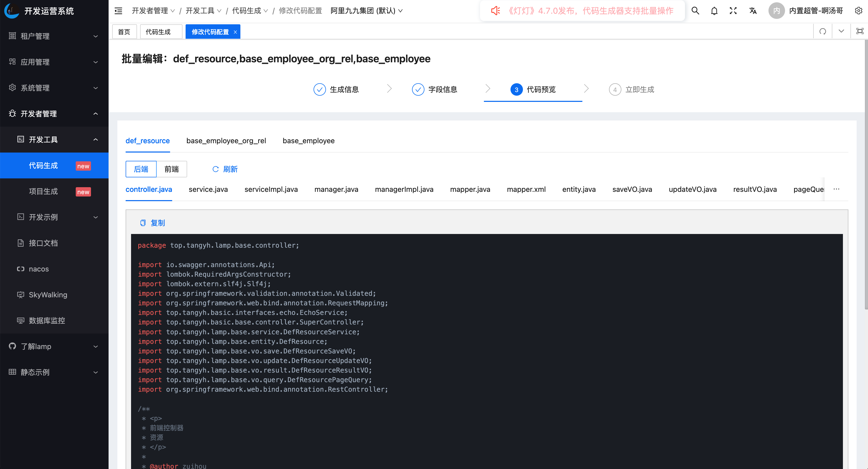Click the tab bar refresh icon

click(x=823, y=31)
